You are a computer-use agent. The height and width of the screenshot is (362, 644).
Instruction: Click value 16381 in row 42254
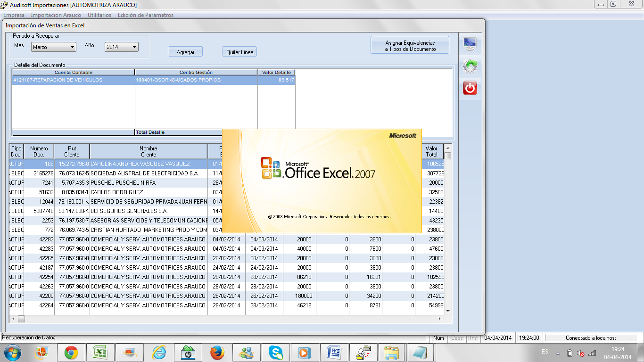click(365, 277)
